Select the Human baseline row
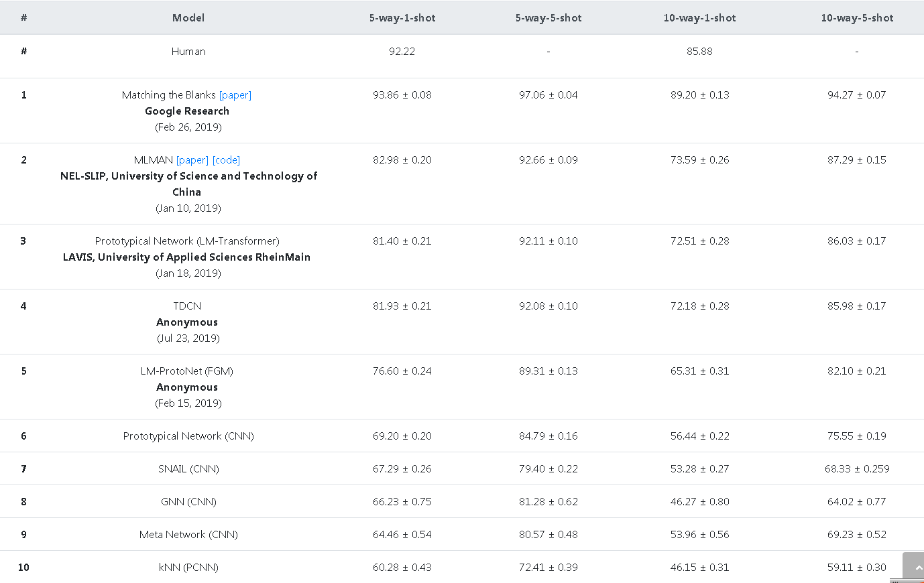 pos(188,51)
